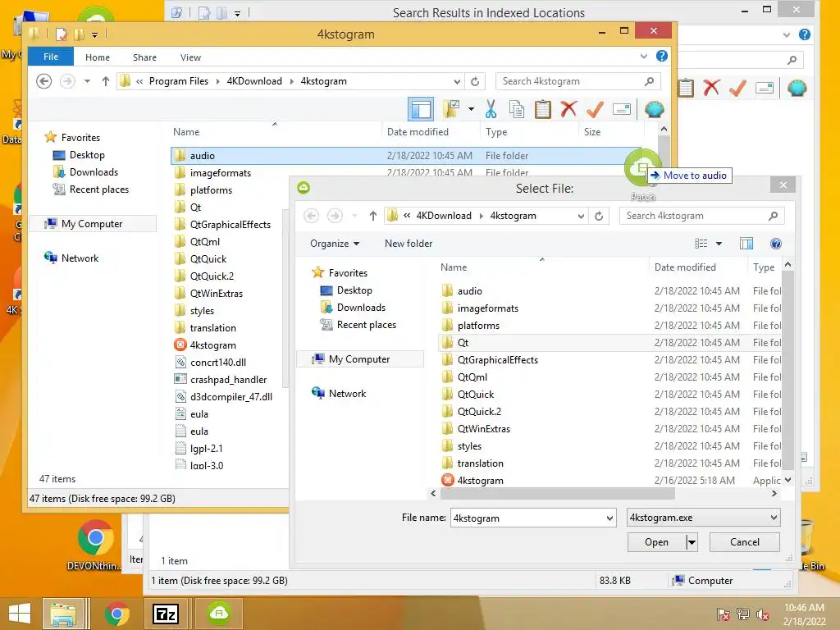840x630 pixels.
Task: Select the QtGraphicalEffects folder in Select File dialog
Action: click(x=498, y=360)
